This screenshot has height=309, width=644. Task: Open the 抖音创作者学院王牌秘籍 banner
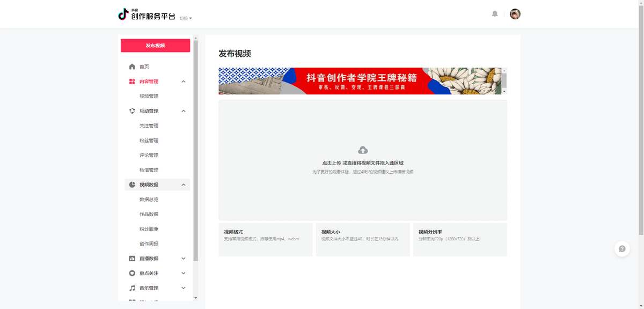click(360, 81)
